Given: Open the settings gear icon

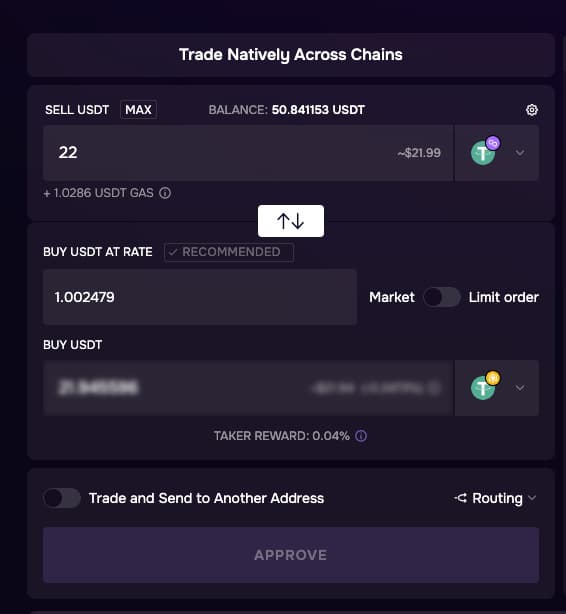Looking at the screenshot, I should pos(532,110).
